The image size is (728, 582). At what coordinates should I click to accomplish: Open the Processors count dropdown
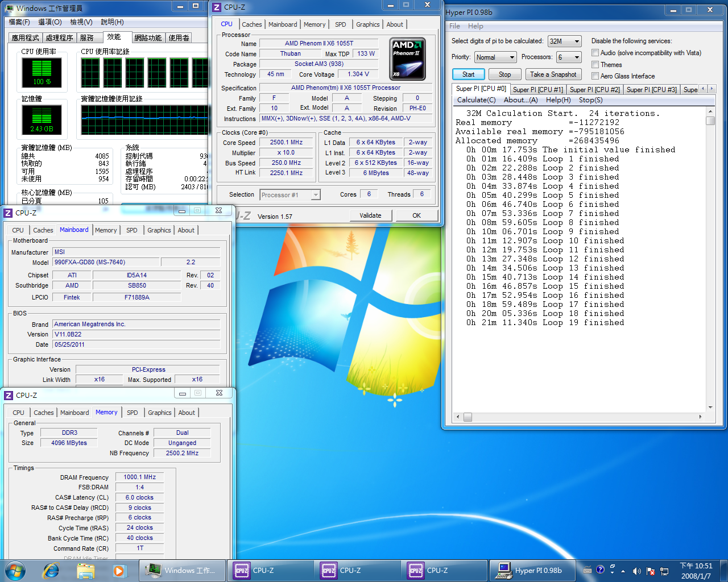(x=569, y=57)
